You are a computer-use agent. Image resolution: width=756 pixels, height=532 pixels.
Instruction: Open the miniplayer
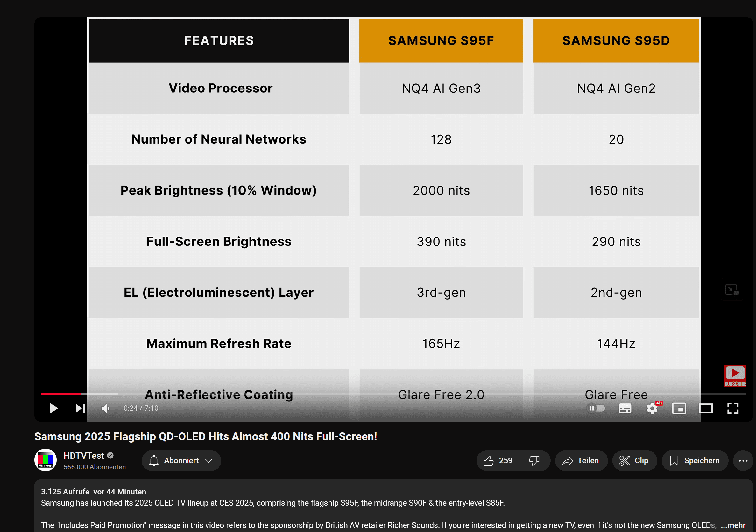pyautogui.click(x=679, y=408)
